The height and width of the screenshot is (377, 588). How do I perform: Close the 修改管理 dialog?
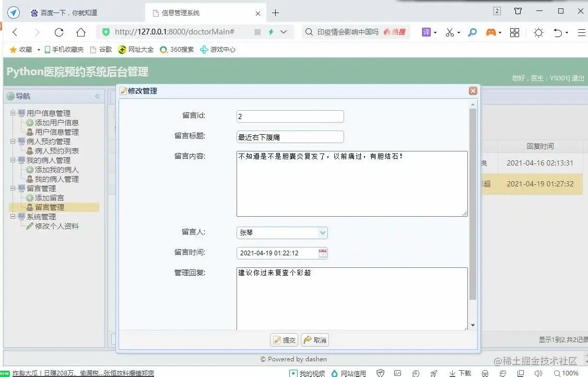473,91
